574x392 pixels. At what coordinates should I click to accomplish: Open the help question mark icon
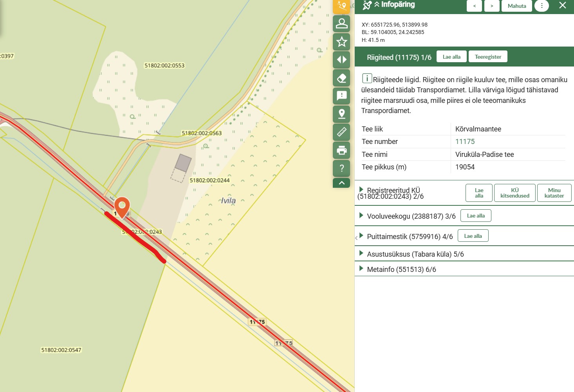341,168
